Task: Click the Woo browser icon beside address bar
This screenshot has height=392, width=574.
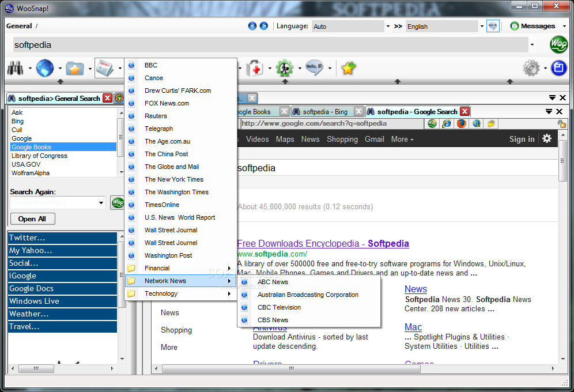Action: click(x=432, y=124)
